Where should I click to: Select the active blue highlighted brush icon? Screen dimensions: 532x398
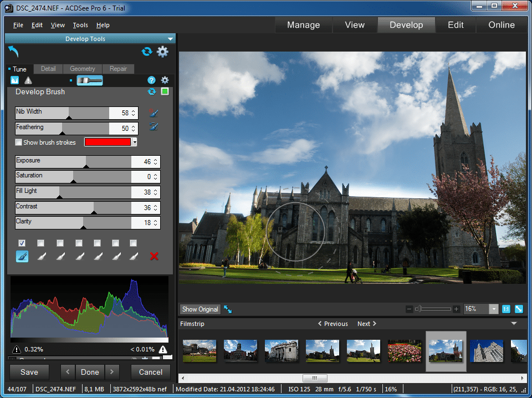[22, 256]
